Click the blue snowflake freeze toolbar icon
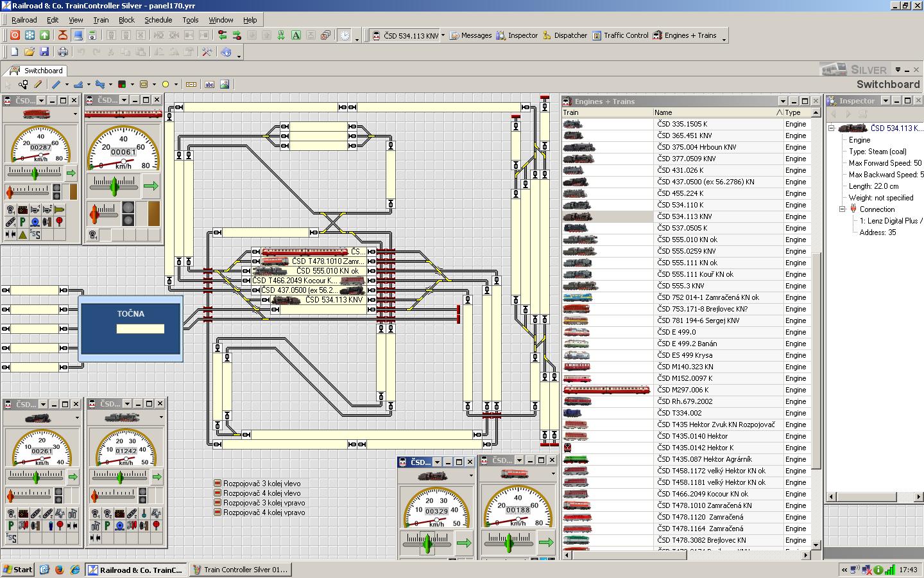 tap(30, 35)
